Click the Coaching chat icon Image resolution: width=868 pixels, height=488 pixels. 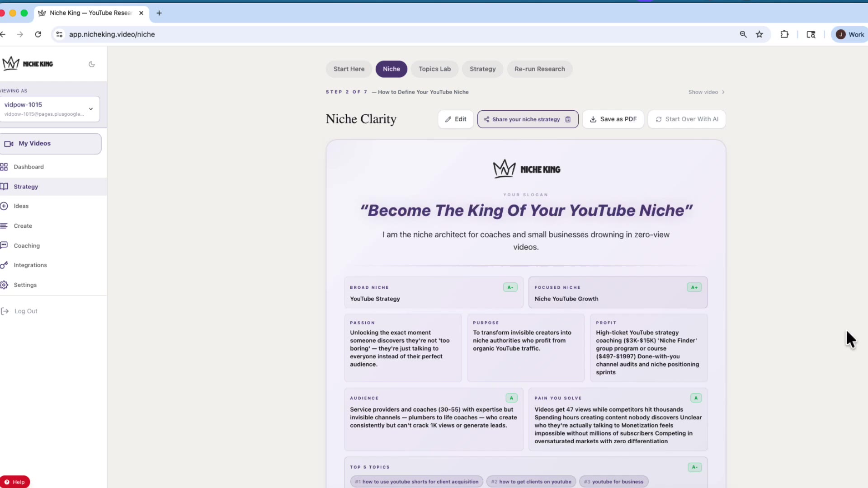(x=4, y=245)
